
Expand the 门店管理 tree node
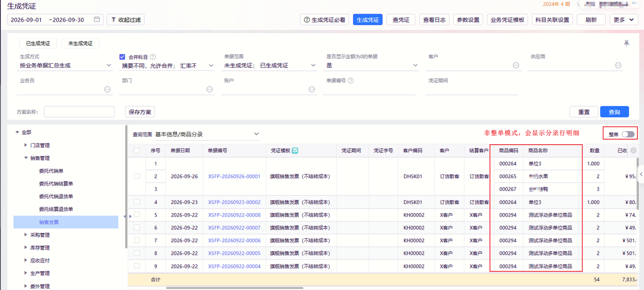click(x=26, y=145)
